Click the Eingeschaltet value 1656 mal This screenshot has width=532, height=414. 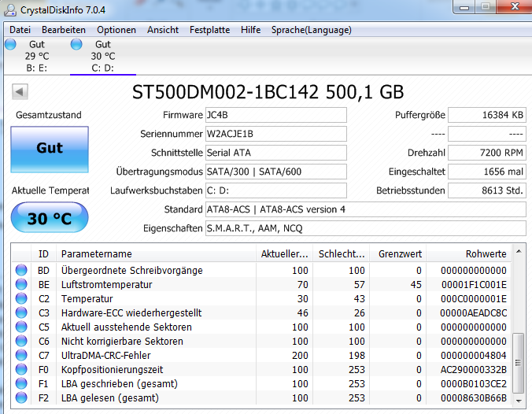(x=487, y=172)
